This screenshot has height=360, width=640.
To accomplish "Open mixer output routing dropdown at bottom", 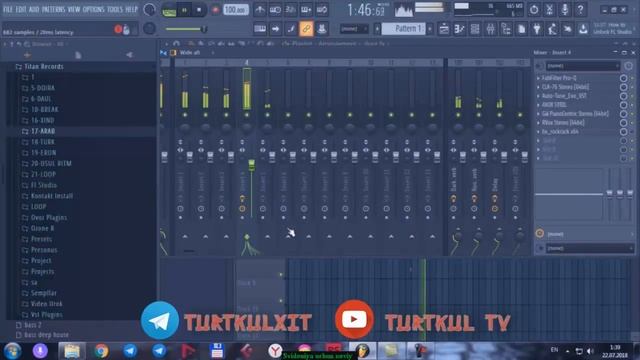I will click(590, 248).
